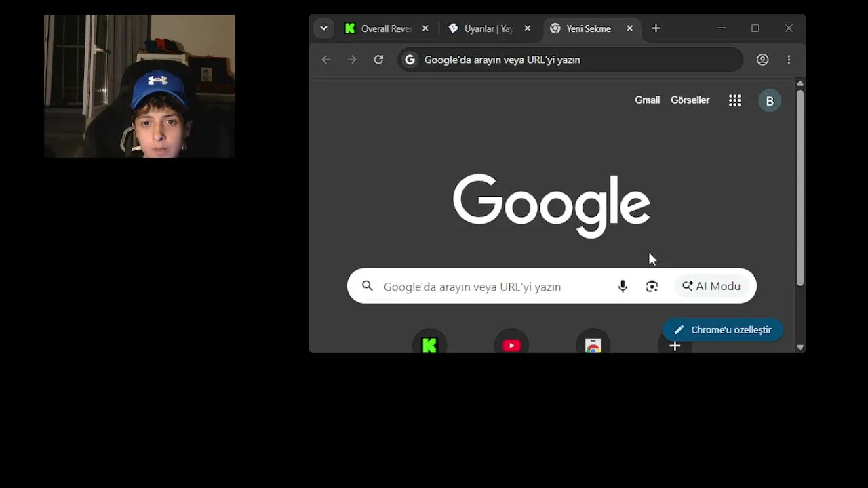The image size is (868, 488).
Task: Add a new shortcut with the plus tile
Action: (675, 346)
